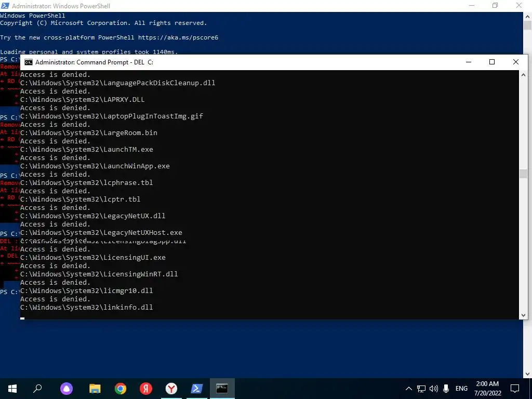The height and width of the screenshot is (399, 532).
Task: Open PowerShell window system menu icon
Action: tap(5, 6)
